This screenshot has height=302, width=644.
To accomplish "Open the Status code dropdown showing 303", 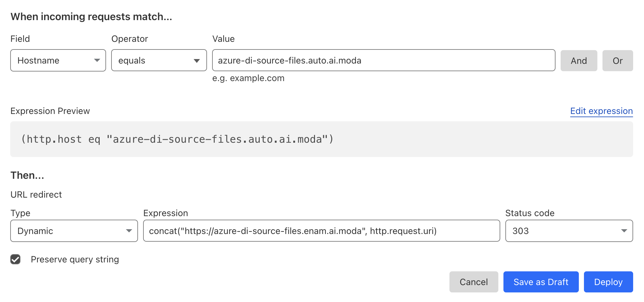I will click(562, 231).
